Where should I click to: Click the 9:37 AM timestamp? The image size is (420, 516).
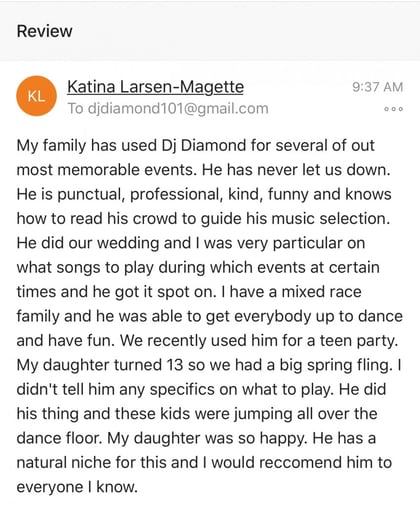coord(378,87)
